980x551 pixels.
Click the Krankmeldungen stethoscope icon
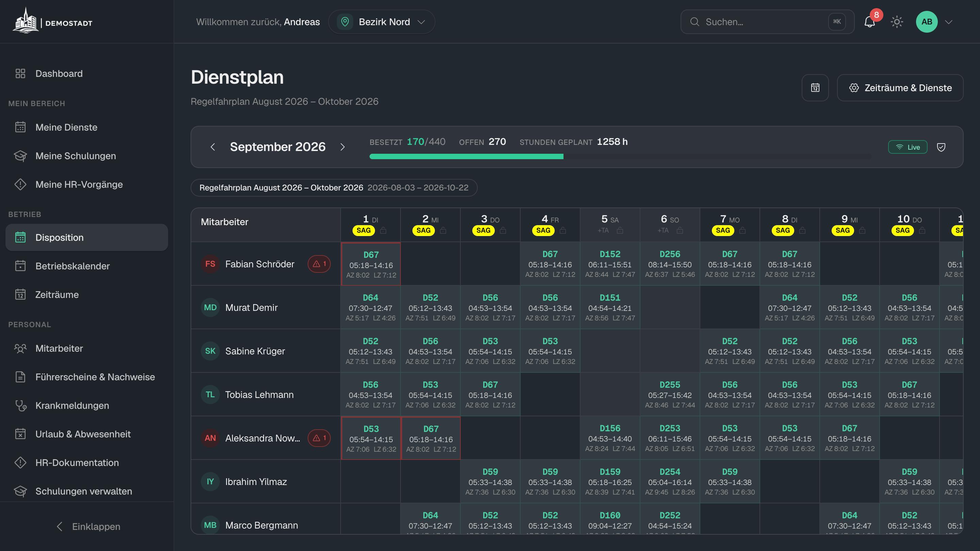pyautogui.click(x=20, y=405)
